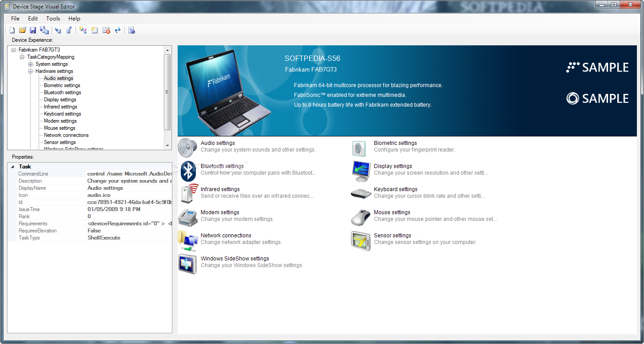Image resolution: width=644 pixels, height=344 pixels.
Task: Click the tree view scrollbar thumb
Action: pos(167,92)
